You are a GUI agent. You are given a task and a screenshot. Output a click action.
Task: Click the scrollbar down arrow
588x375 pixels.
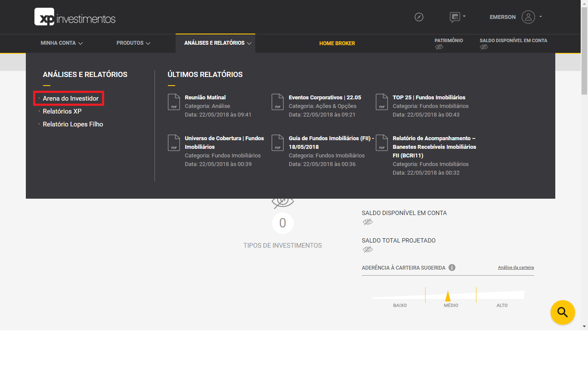click(584, 327)
